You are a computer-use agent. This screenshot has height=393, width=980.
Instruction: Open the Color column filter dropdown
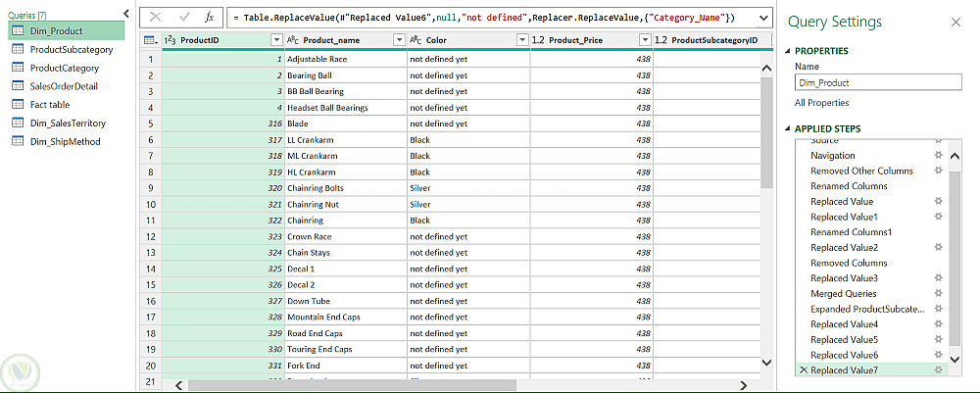coord(523,40)
